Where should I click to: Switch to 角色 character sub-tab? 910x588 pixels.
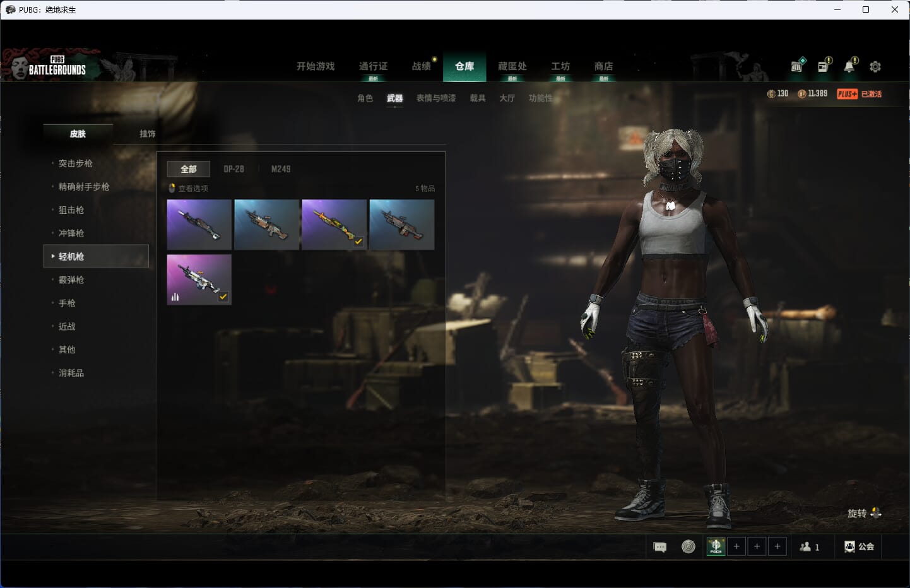pyautogui.click(x=365, y=98)
